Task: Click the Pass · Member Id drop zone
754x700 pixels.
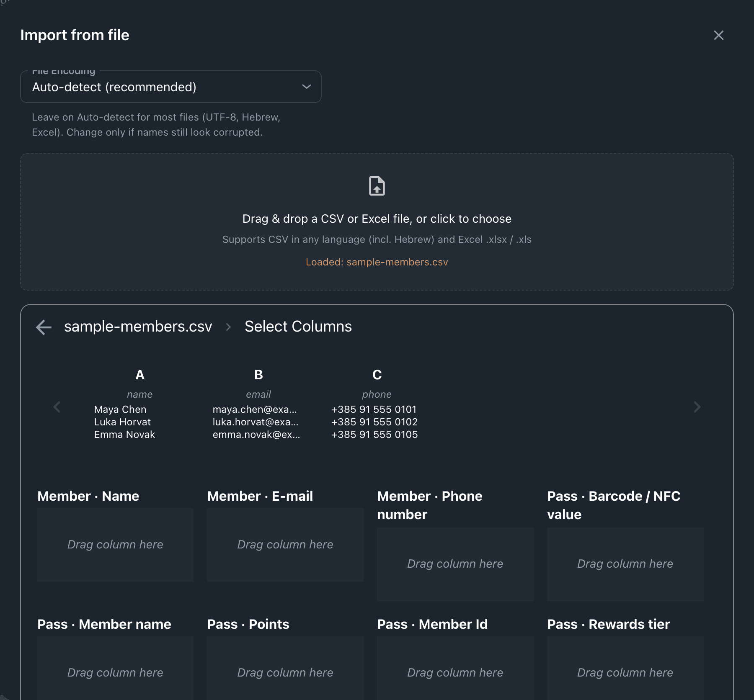Action: (455, 668)
